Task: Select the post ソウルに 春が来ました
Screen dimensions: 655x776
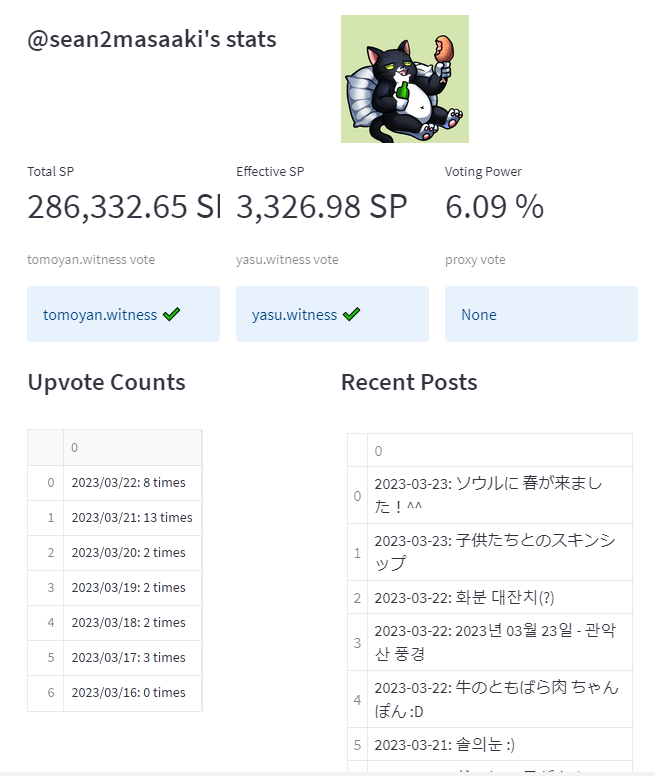Action: [x=500, y=495]
